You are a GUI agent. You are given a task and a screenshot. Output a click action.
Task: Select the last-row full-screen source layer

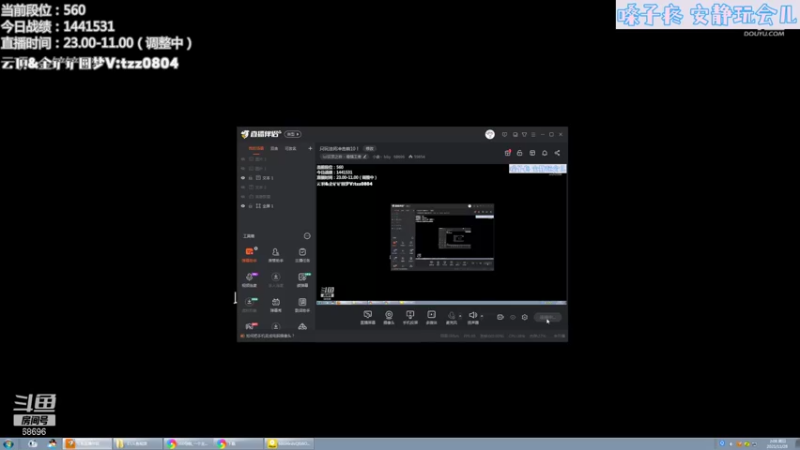pos(276,206)
